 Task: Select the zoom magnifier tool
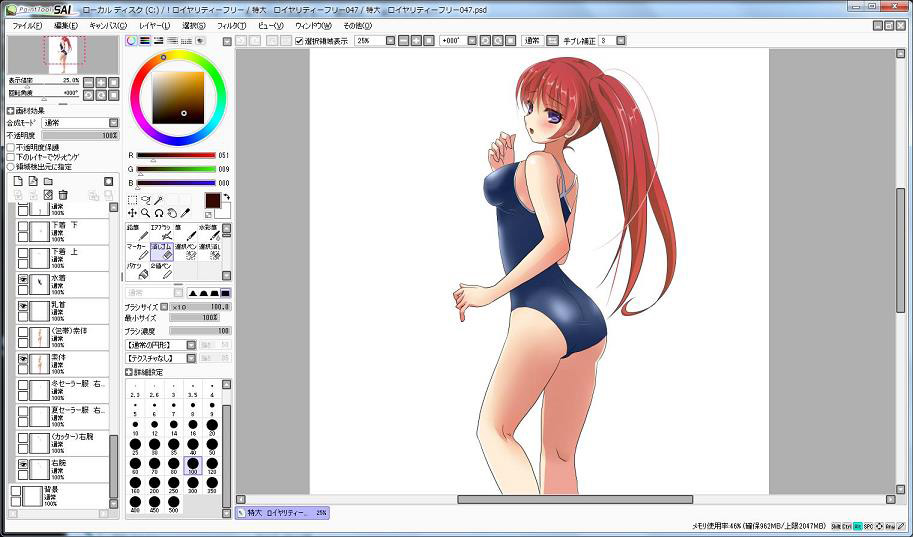(145, 213)
